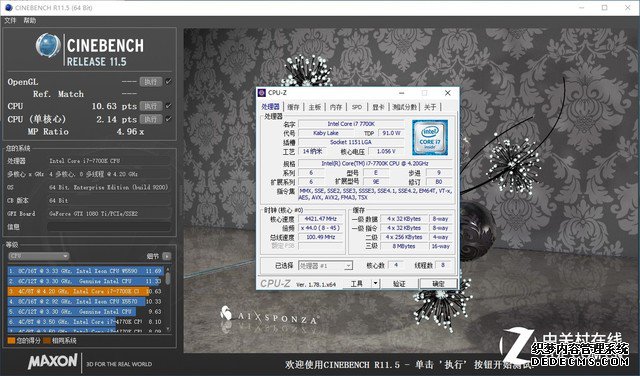
Task: Click the Cinebench window title bar icon
Action: 9,7
